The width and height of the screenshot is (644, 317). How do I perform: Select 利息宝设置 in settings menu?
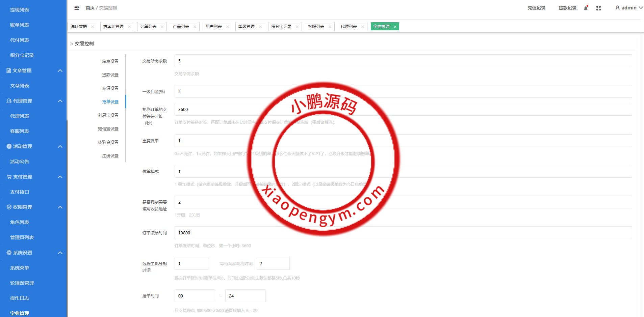(x=108, y=115)
